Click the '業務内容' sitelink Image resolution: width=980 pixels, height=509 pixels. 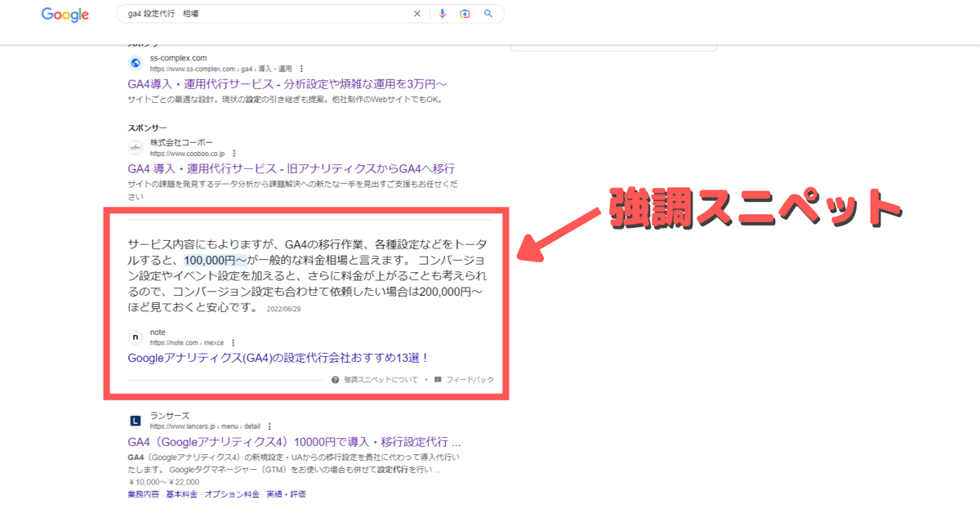pos(145,494)
